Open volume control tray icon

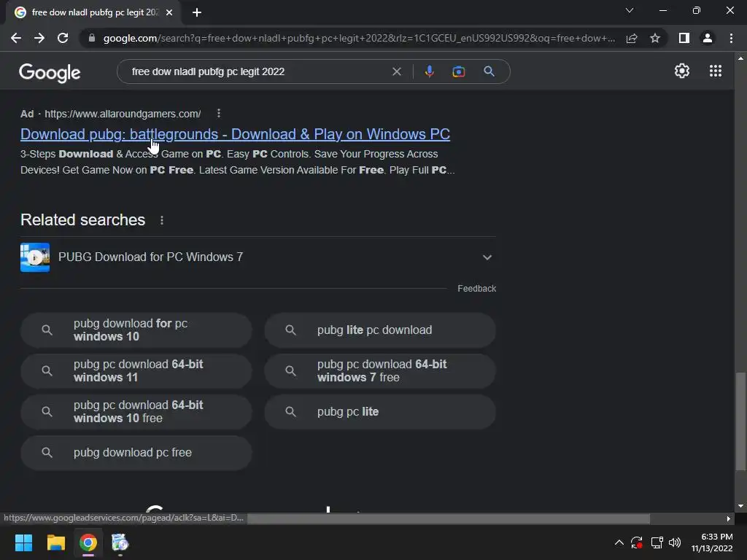[x=675, y=542]
